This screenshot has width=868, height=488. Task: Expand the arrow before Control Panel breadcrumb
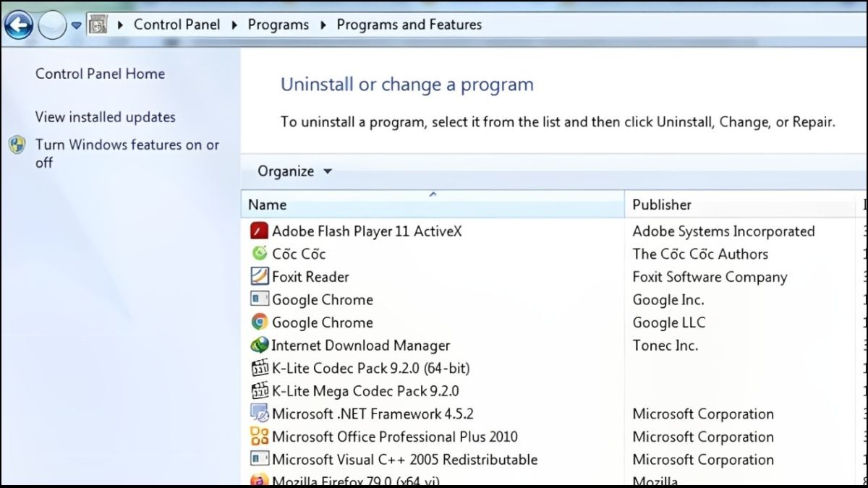click(x=120, y=25)
